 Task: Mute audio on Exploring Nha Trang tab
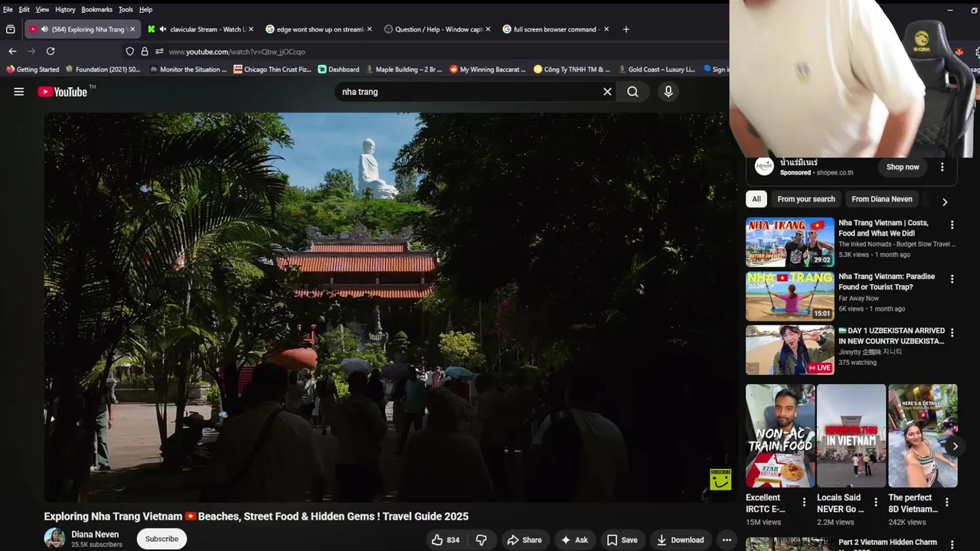[x=44, y=29]
